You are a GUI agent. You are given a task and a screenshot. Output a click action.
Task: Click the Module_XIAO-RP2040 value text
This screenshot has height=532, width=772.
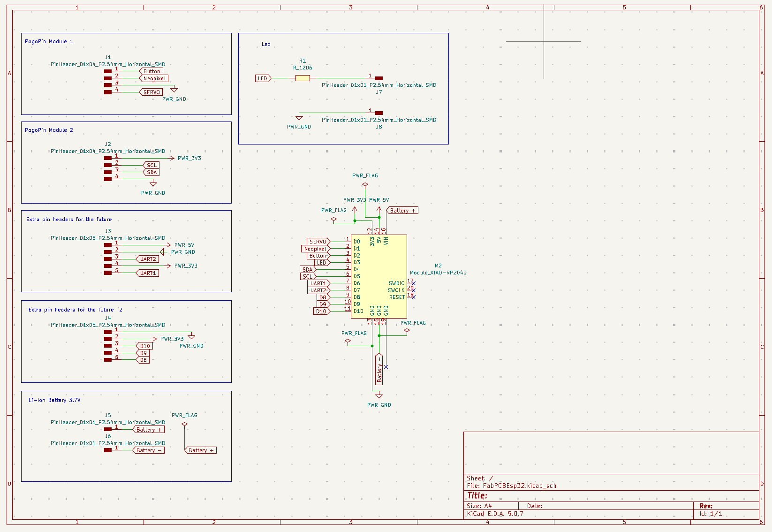438,273
